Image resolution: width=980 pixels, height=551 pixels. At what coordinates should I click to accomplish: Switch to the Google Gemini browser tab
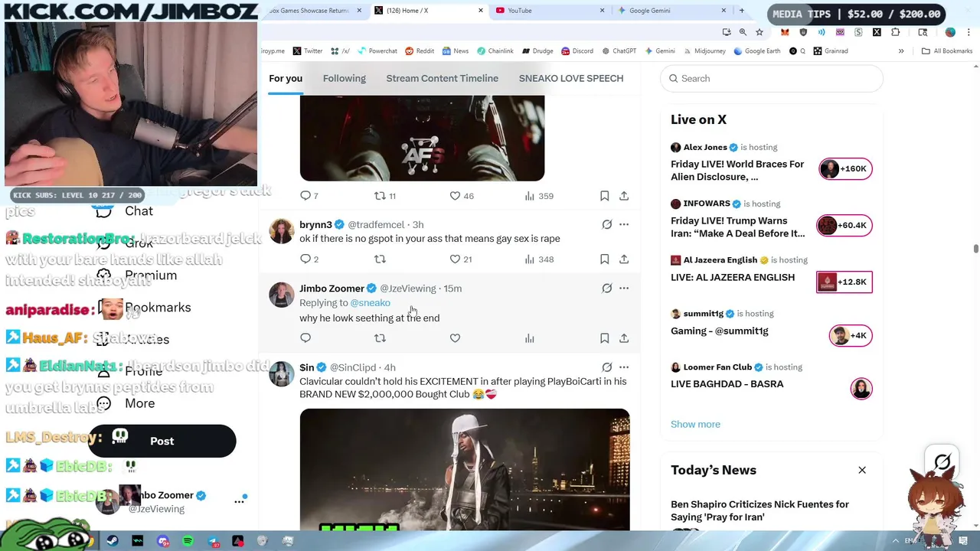670,11
